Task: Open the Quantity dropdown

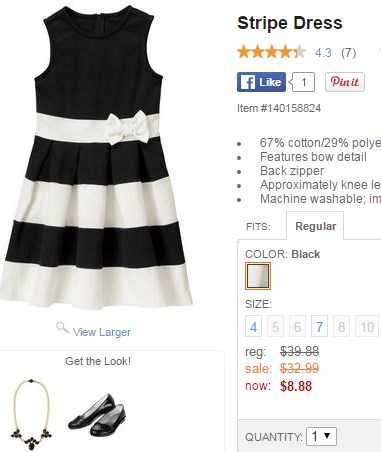Action: pos(321,436)
